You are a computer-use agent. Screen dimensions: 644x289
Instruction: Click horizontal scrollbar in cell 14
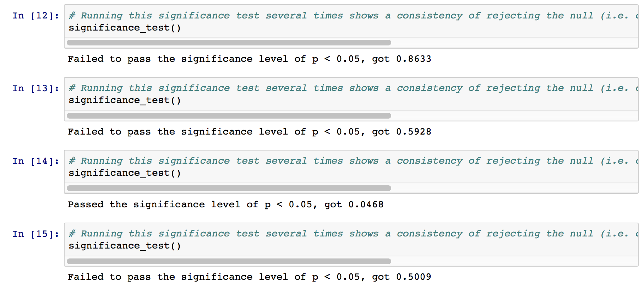point(229,188)
